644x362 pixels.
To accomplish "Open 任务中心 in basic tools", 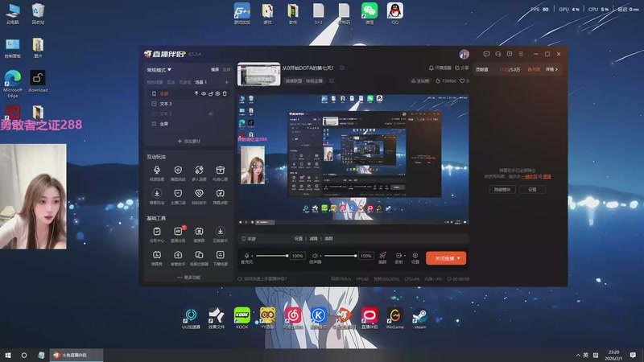I will click(x=157, y=232).
